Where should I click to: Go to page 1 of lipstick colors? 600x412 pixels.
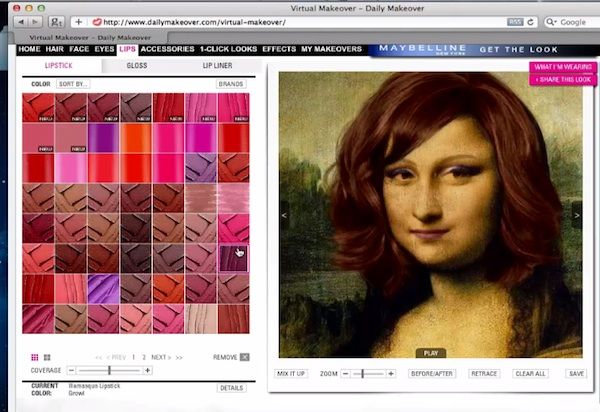click(x=133, y=357)
